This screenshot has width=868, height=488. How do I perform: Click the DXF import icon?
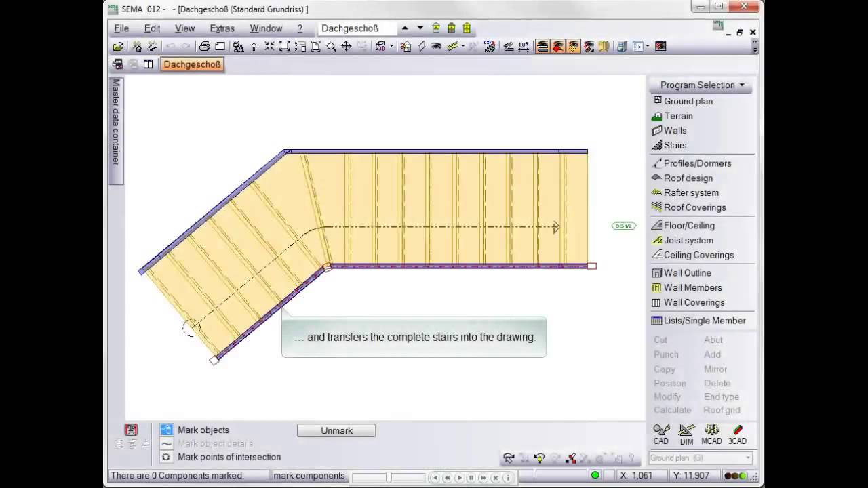point(490,47)
